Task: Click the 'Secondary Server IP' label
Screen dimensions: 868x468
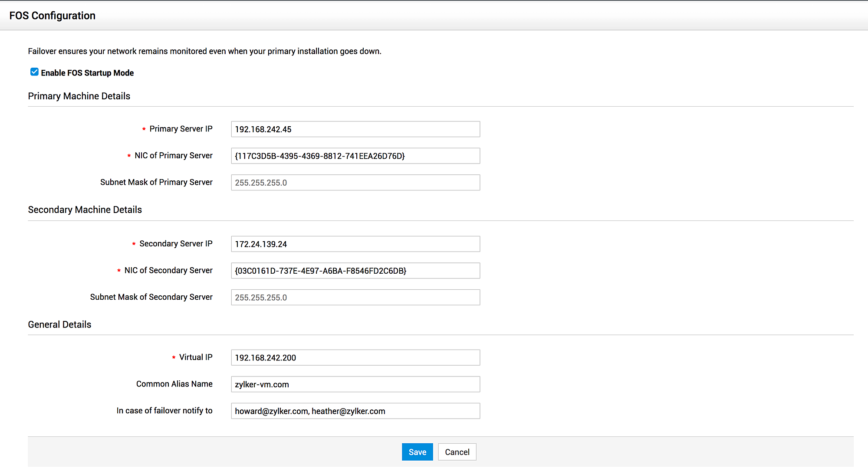Action: point(176,244)
